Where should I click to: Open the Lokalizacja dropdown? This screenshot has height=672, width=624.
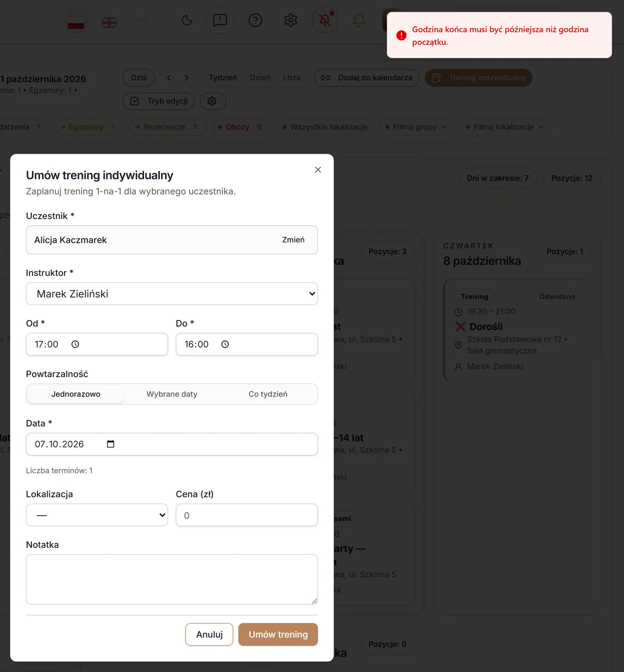point(97,515)
